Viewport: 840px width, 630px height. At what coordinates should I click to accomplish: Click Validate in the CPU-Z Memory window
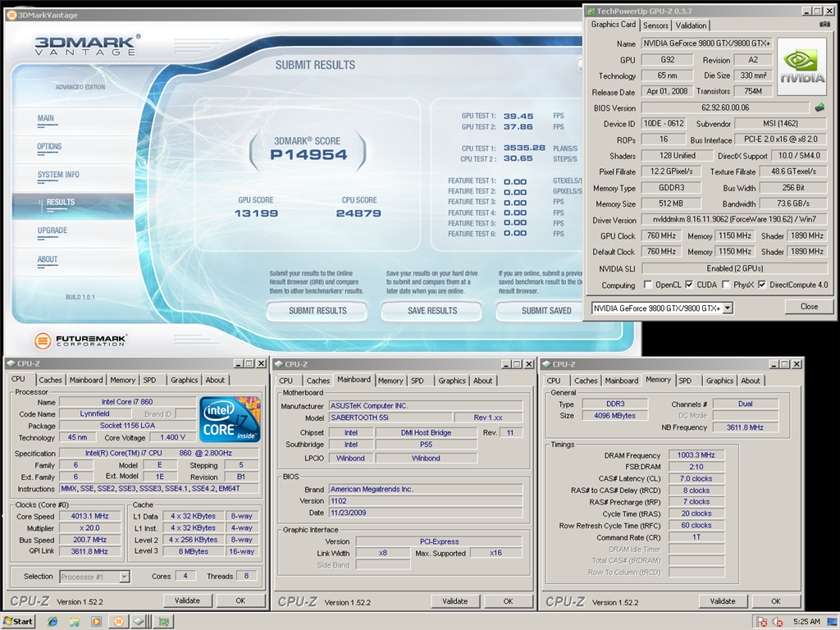tap(723, 601)
